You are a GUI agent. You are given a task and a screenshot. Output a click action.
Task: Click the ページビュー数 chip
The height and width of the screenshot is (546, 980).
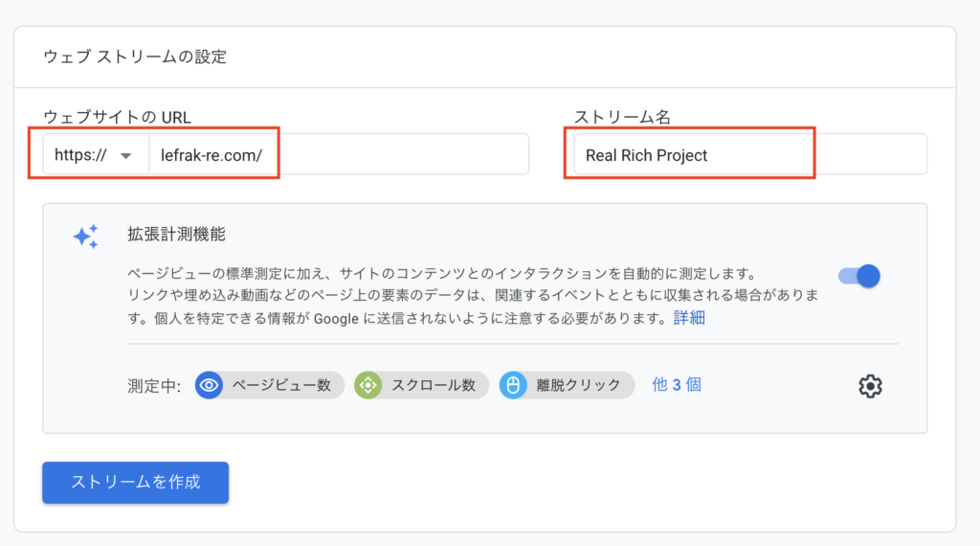tap(269, 385)
